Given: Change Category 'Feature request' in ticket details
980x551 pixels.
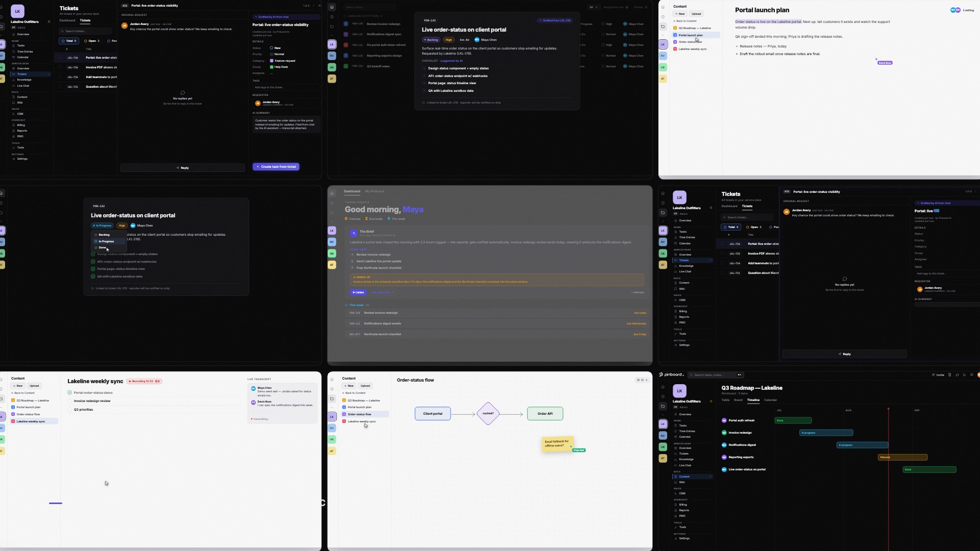Looking at the screenshot, I should point(283,61).
